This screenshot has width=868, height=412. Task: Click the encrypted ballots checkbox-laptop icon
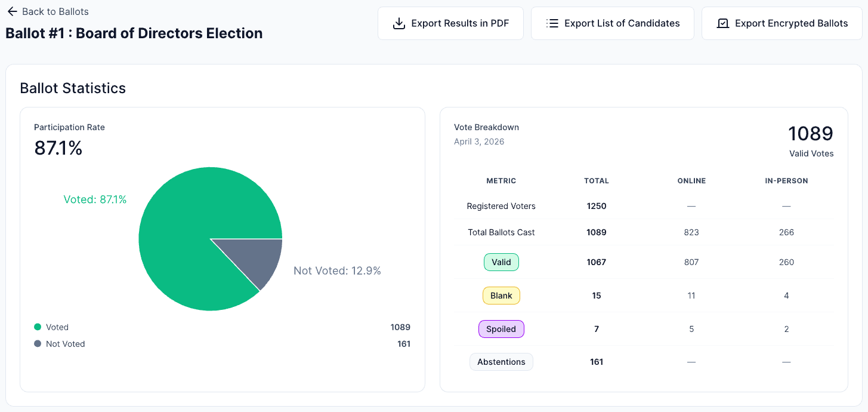(x=722, y=23)
